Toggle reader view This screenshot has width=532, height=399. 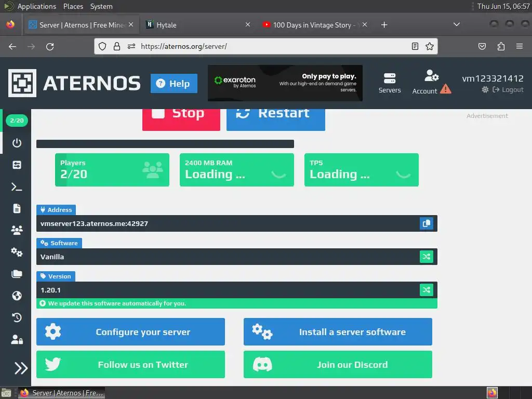click(415, 46)
